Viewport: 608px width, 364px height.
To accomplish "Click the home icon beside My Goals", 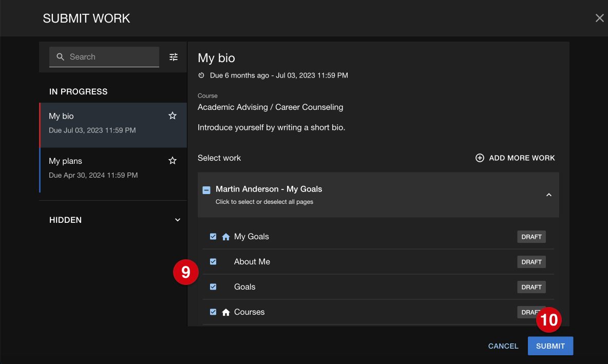I will pyautogui.click(x=225, y=237).
